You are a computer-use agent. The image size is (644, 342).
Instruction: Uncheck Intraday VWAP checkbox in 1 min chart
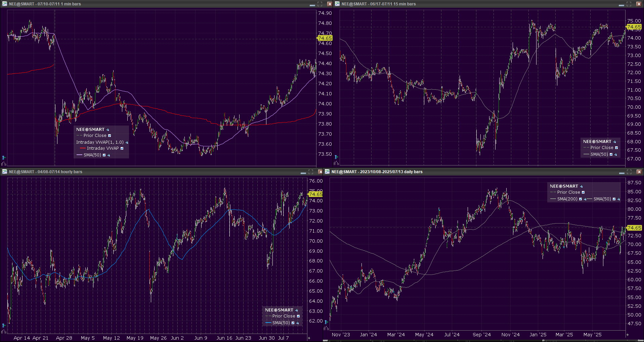coord(122,148)
